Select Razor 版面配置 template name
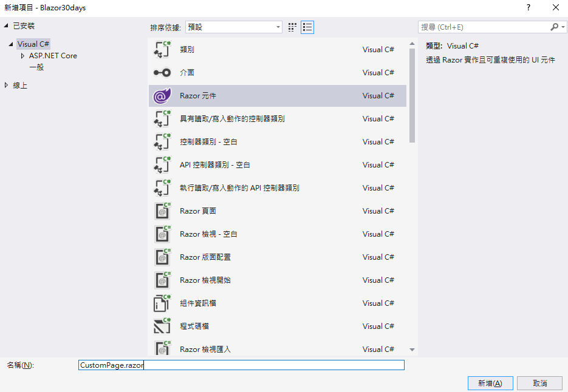 click(x=205, y=257)
